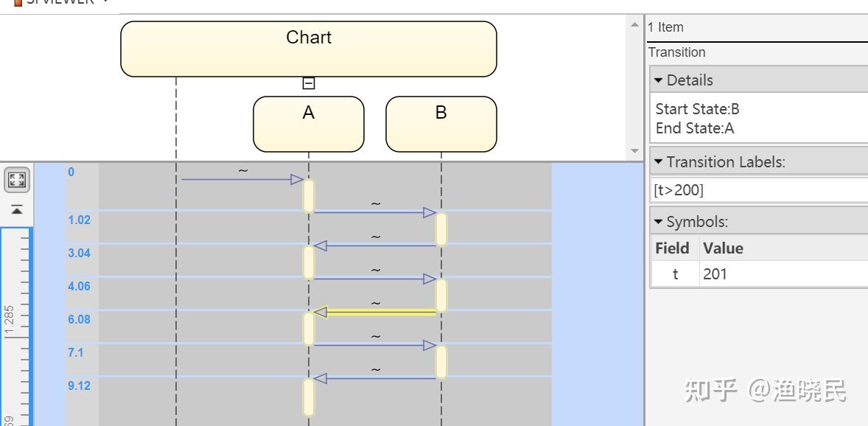Collapse the Details section

(x=659, y=80)
